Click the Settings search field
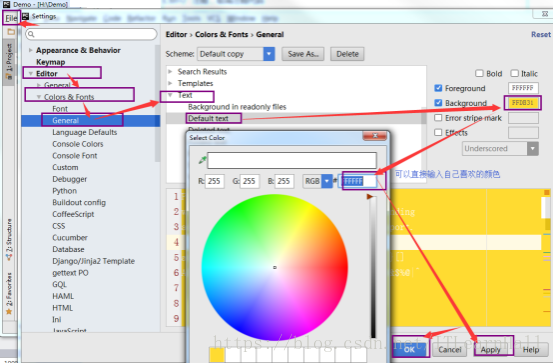Screen dimensions: 554x363 [x=91, y=34]
